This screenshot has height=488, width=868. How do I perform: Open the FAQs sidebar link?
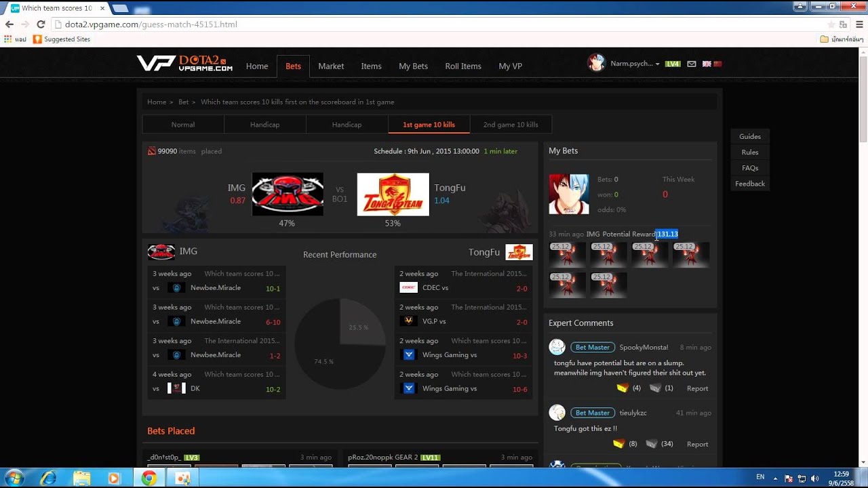(x=749, y=167)
